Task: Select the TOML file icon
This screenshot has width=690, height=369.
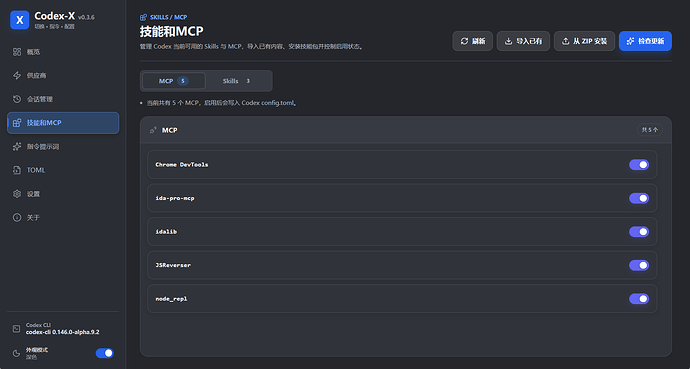Action: [17, 170]
